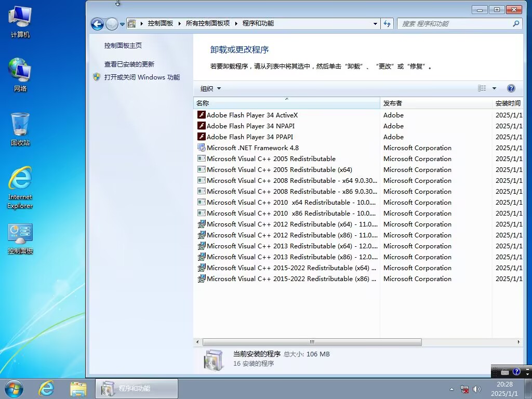The width and height of the screenshot is (532, 399).
Task: Click 控制面板 breadcrumb in address bar
Action: (x=161, y=23)
